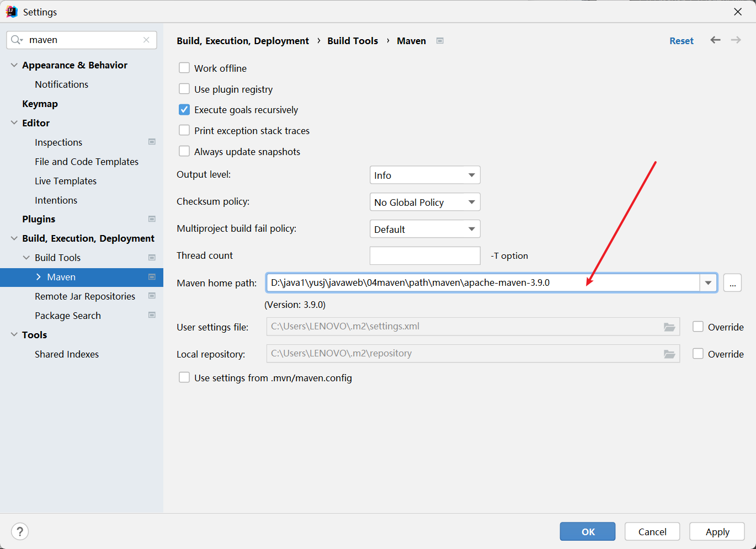756x549 pixels.
Task: Focus the Thread count input field
Action: click(x=425, y=255)
